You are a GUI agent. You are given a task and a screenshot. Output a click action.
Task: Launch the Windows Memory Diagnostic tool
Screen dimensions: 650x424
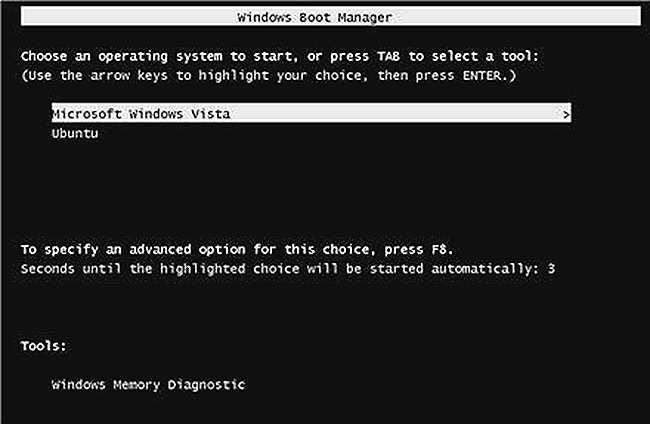148,384
